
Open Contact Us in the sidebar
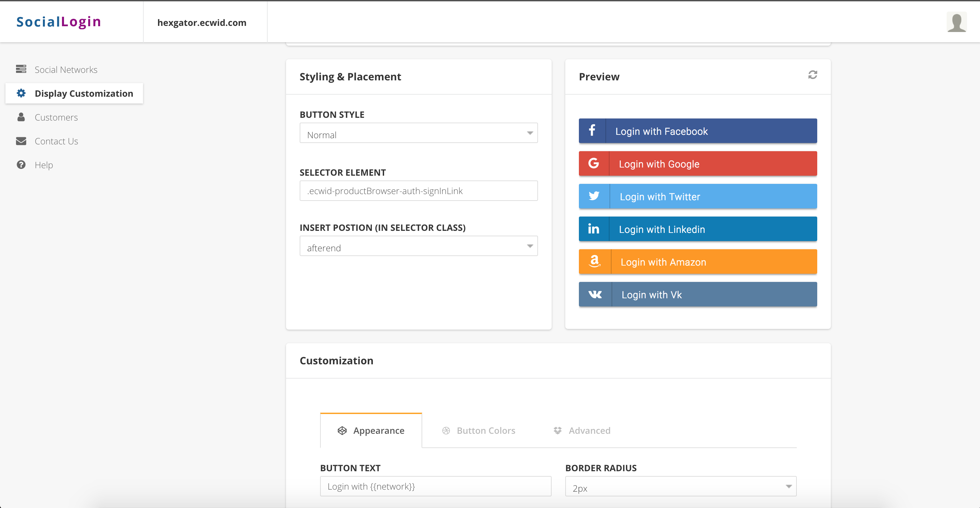tap(74, 141)
